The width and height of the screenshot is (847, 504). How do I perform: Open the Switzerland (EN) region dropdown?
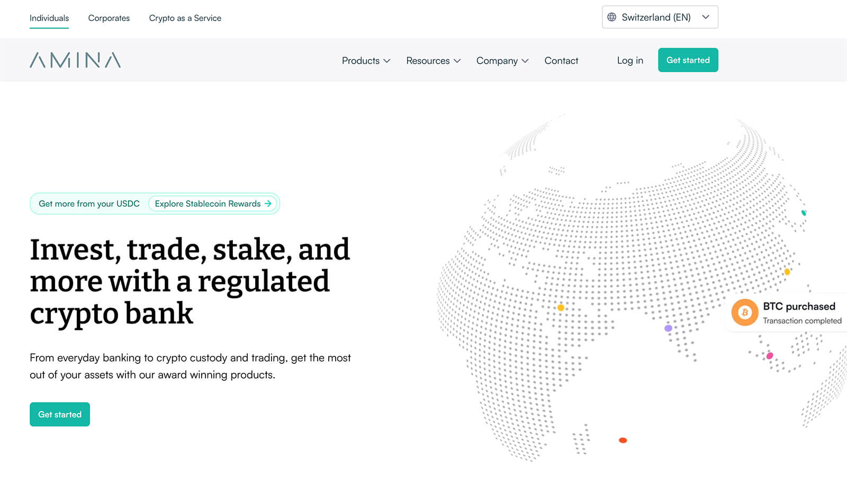660,17
